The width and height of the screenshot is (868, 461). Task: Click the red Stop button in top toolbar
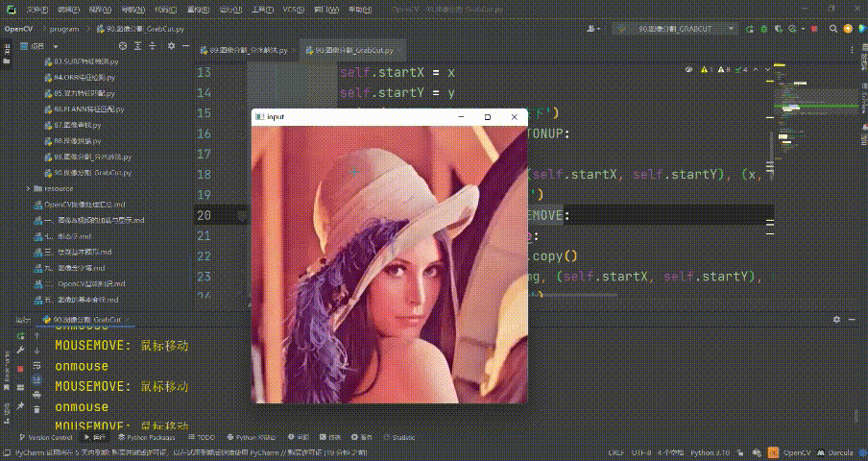click(814, 29)
